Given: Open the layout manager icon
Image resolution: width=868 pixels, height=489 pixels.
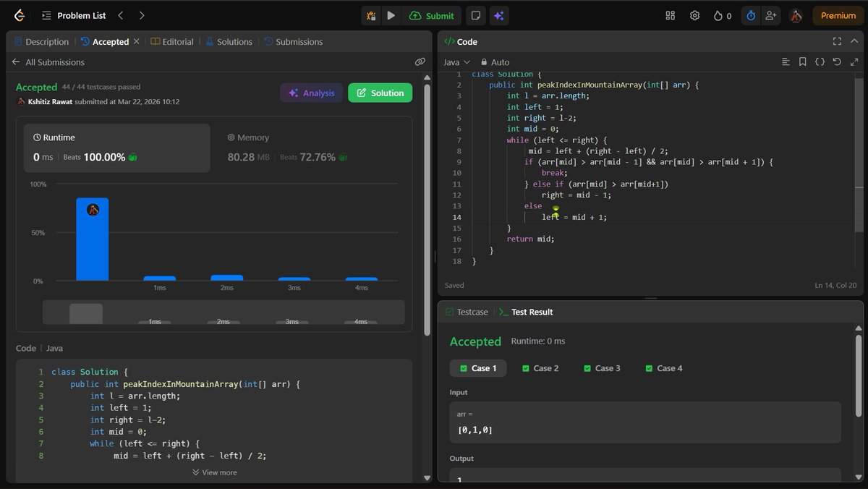Looking at the screenshot, I should pos(671,15).
